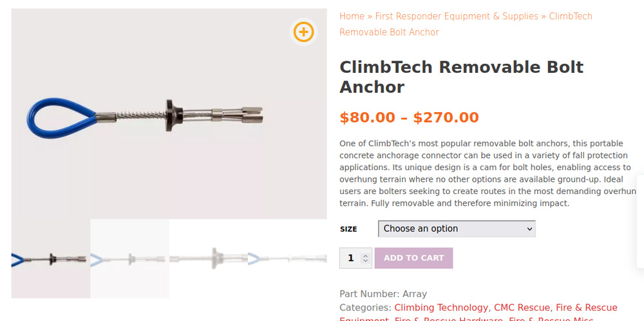Open the Climbing Technology category link
Viewport: 644px width, 321px height.
(x=441, y=307)
